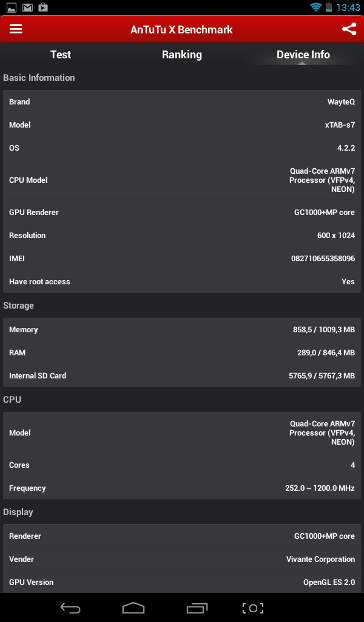The width and height of the screenshot is (364, 622).
Task: Tap the share icon in header
Action: [349, 29]
